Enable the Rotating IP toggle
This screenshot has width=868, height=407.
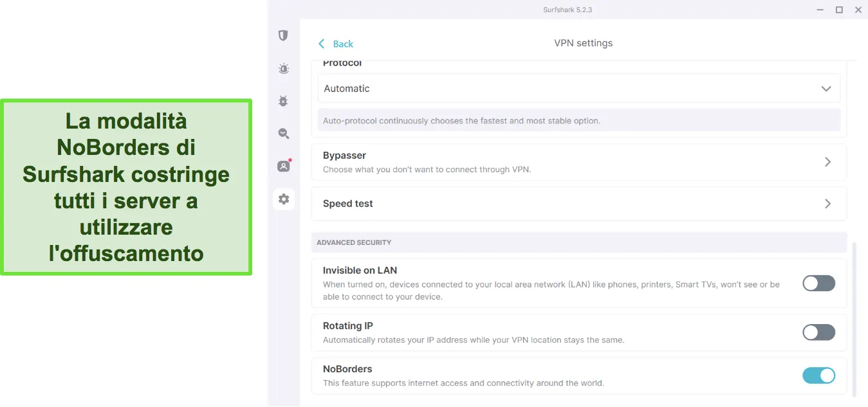click(818, 332)
